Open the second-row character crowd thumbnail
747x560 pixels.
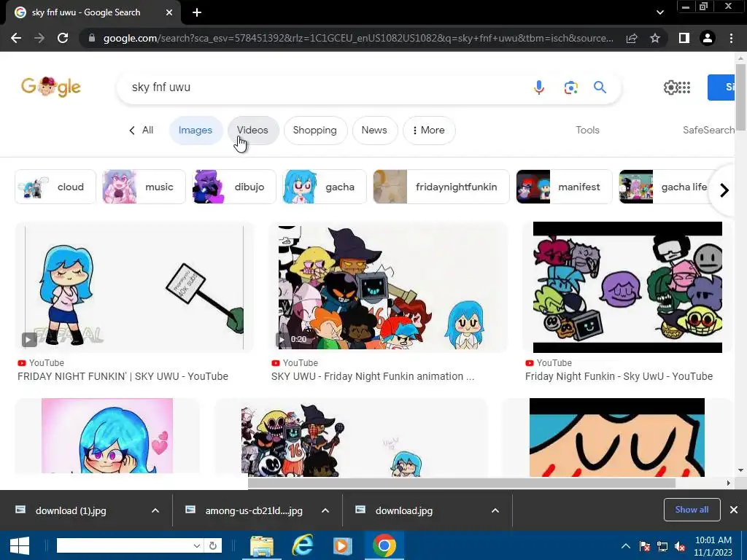351,437
